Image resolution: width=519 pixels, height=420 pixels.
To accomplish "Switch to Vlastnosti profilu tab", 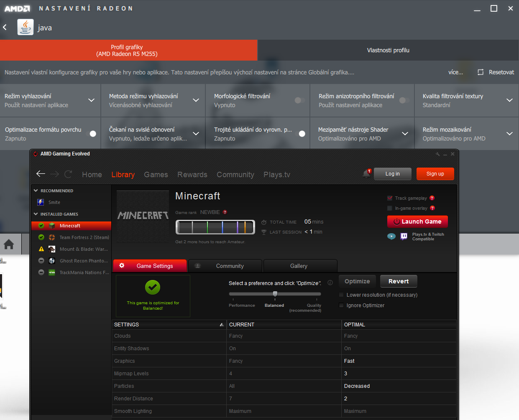I will pos(389,50).
